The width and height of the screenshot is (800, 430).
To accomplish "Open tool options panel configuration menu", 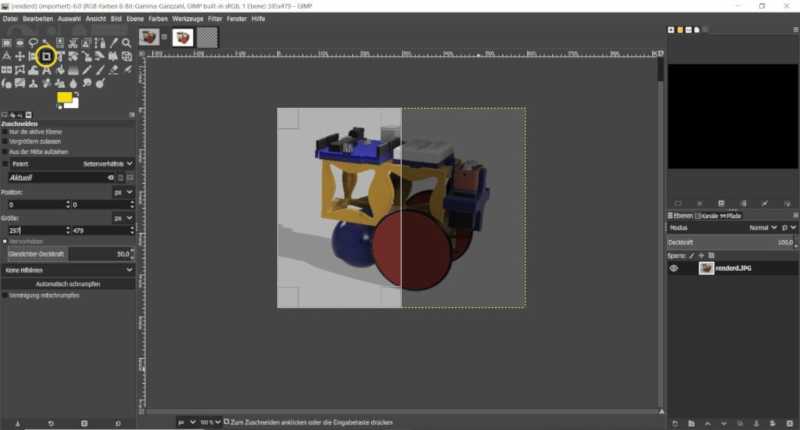I will [x=132, y=115].
